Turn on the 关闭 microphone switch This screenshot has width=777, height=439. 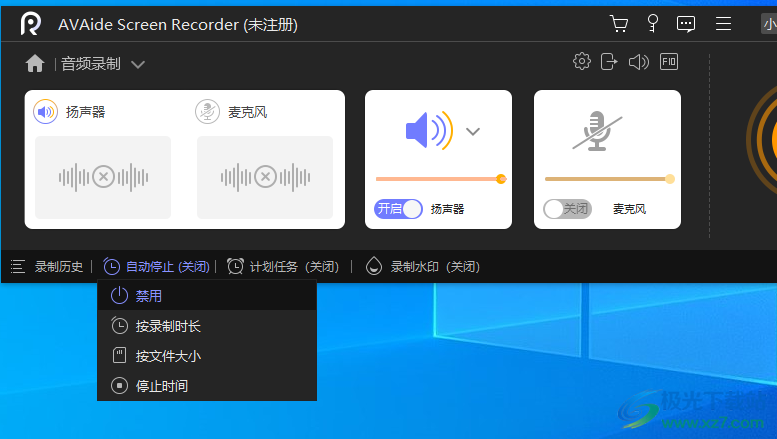pos(567,209)
